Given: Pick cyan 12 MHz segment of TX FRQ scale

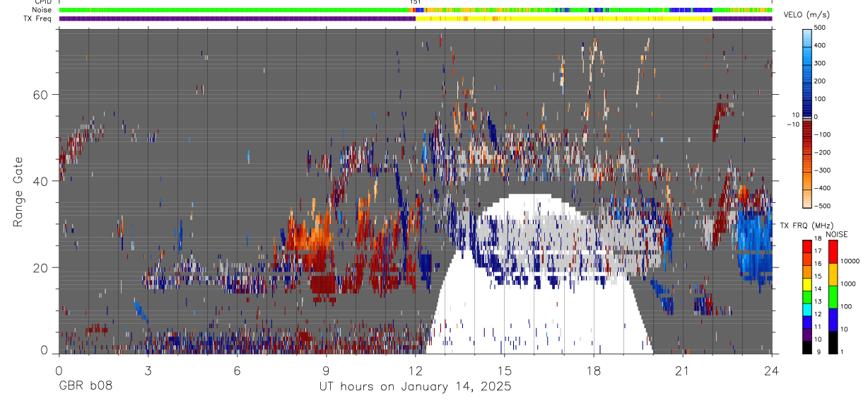Looking at the screenshot, I should coord(807,309).
